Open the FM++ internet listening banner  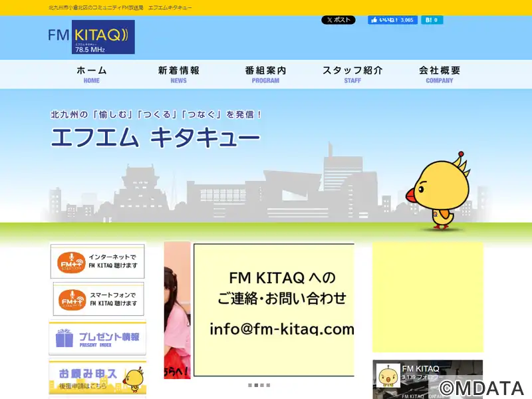(x=97, y=261)
